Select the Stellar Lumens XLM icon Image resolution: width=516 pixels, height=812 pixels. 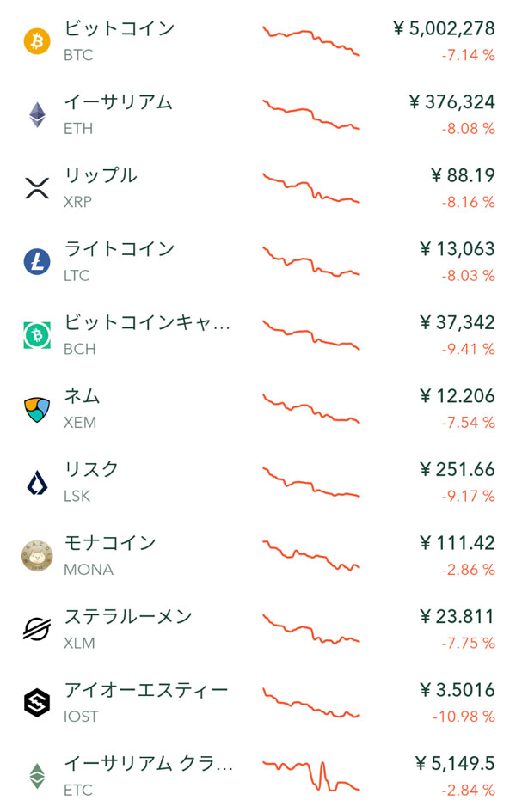point(37,630)
